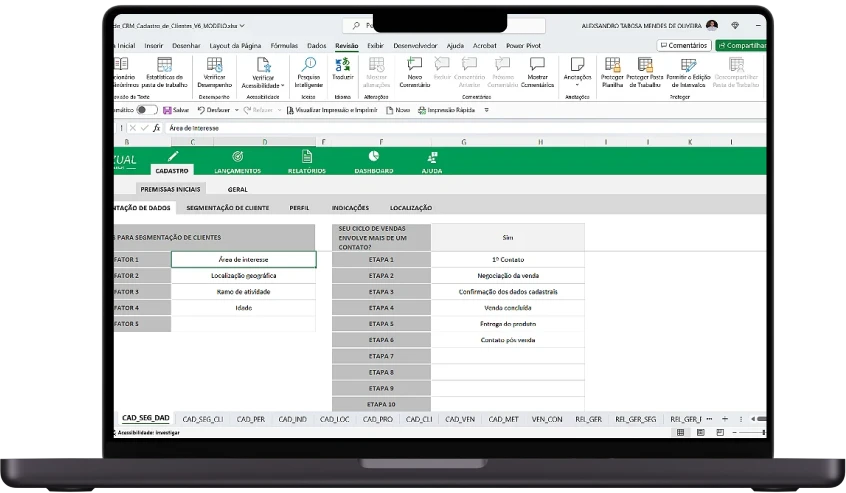
Task: Open the Dashboard pie chart icon
Action: pos(373,156)
